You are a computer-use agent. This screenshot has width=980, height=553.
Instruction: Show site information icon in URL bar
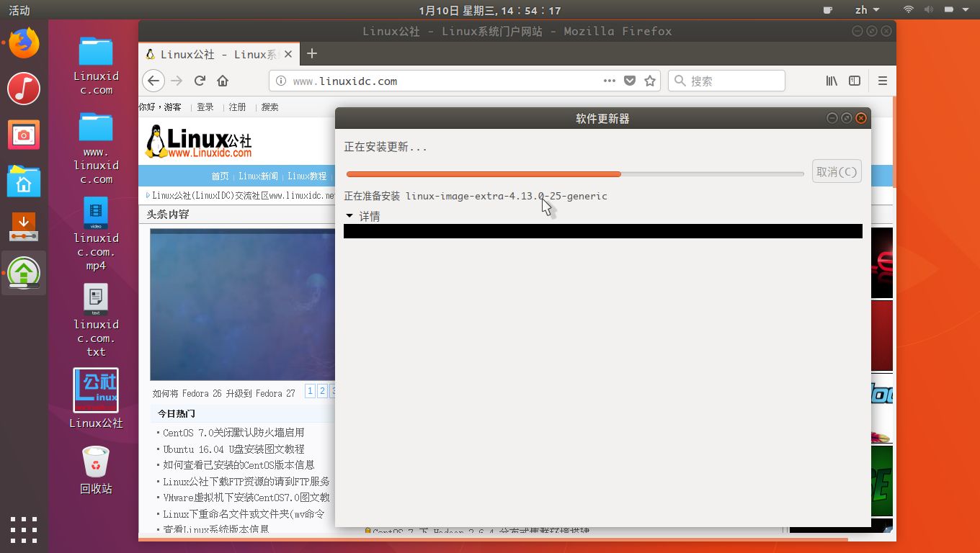281,81
